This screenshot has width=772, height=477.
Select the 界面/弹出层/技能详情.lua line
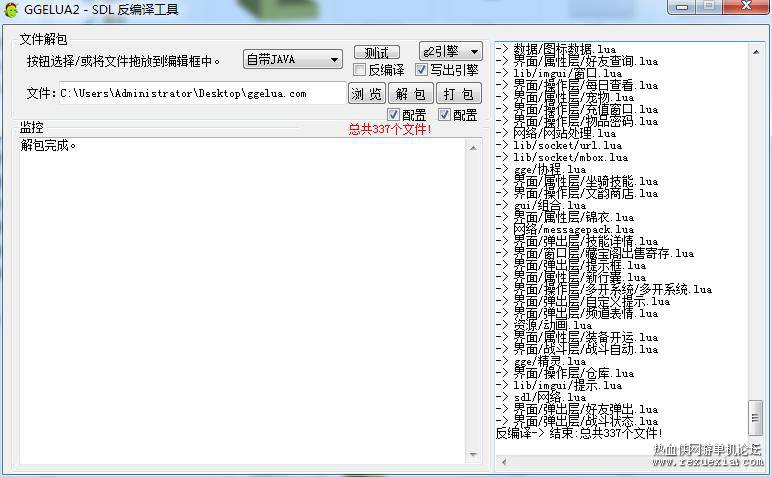pyautogui.click(x=577, y=241)
